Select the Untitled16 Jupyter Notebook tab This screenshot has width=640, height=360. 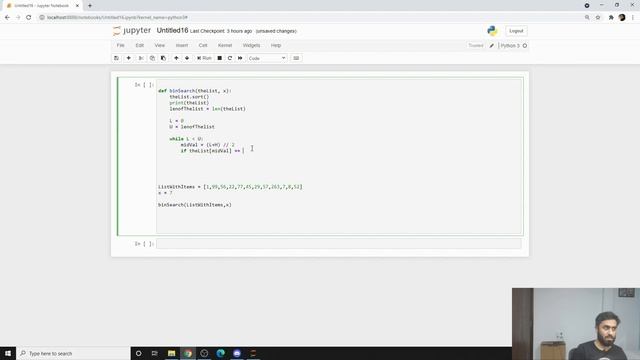click(42, 6)
